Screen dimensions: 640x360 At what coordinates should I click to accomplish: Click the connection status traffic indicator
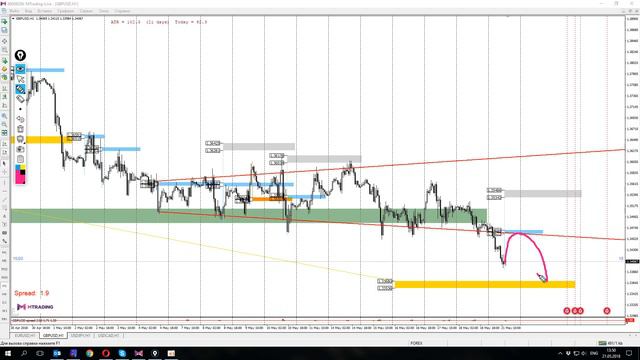(x=611, y=343)
